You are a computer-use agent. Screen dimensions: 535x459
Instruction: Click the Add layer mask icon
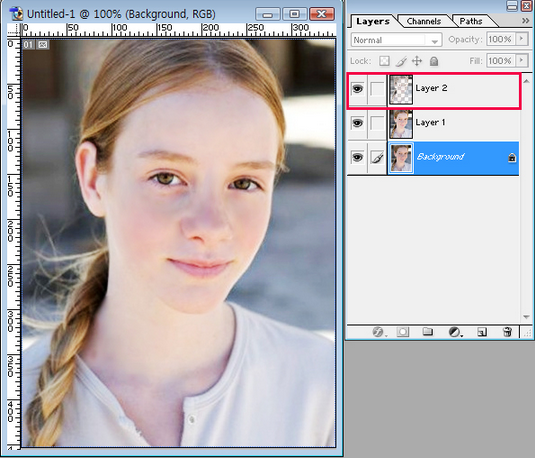(403, 332)
